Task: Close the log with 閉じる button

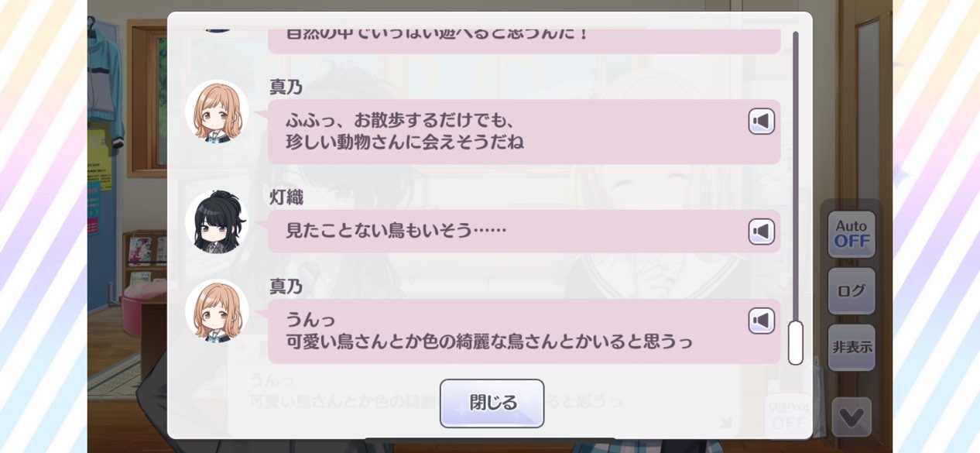Action: (492, 403)
